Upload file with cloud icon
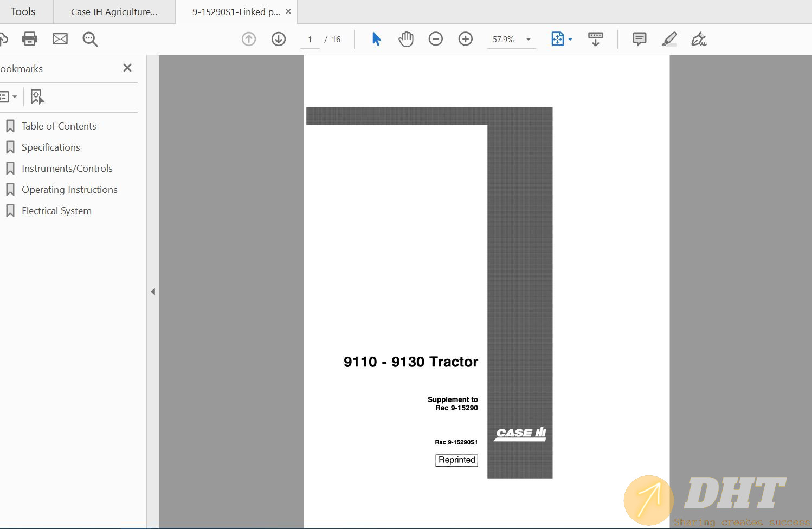This screenshot has width=812, height=529. [x=3, y=39]
